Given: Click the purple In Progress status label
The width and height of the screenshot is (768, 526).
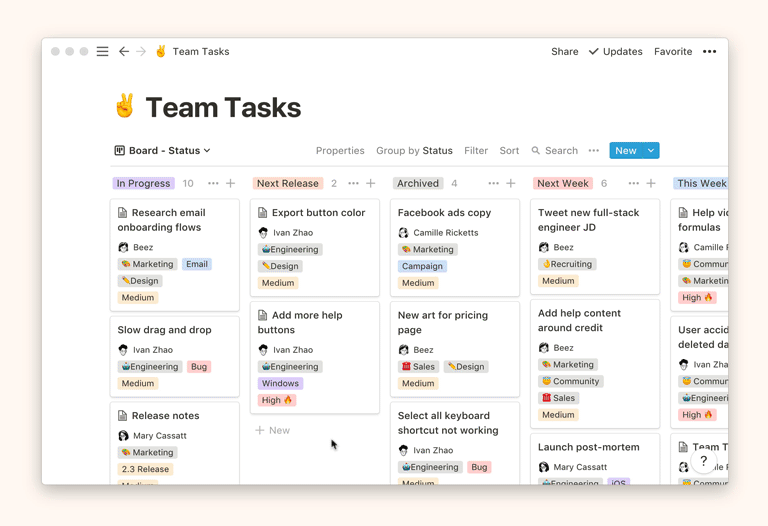Looking at the screenshot, I should point(143,183).
